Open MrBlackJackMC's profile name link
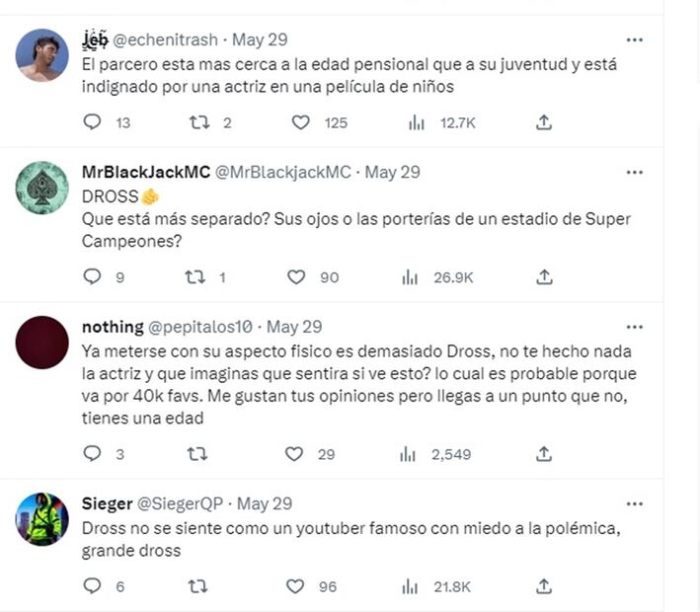Screen dimensions: 700x612 click(x=145, y=172)
